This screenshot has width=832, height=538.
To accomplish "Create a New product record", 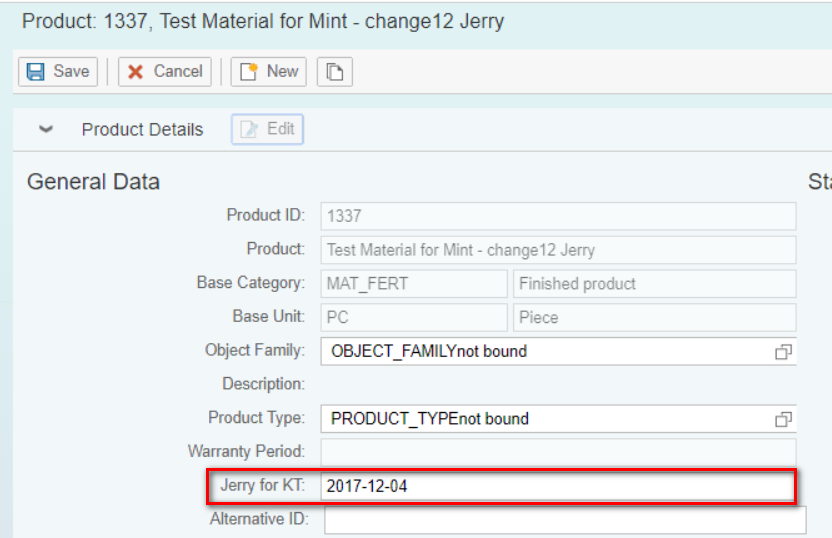I will pyautogui.click(x=269, y=72).
